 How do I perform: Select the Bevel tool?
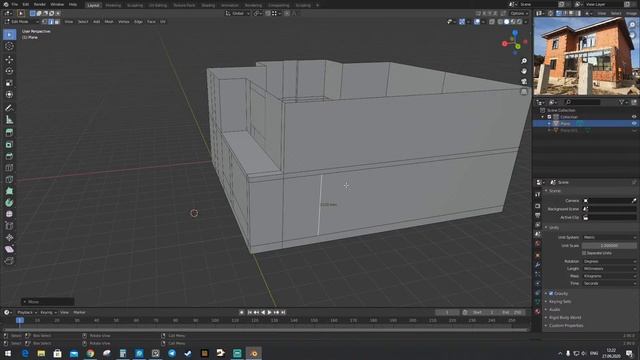coord(9,156)
